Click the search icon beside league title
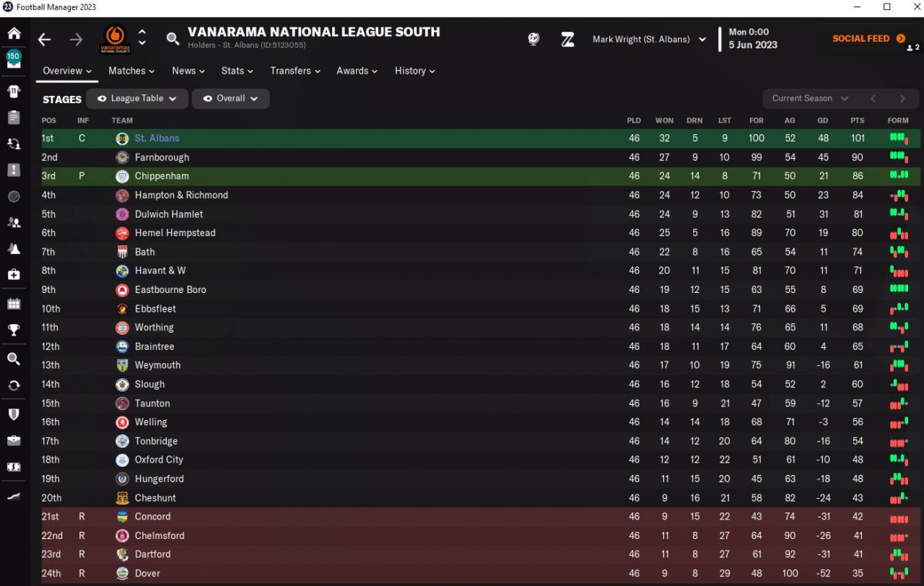This screenshot has width=924, height=586. click(173, 39)
